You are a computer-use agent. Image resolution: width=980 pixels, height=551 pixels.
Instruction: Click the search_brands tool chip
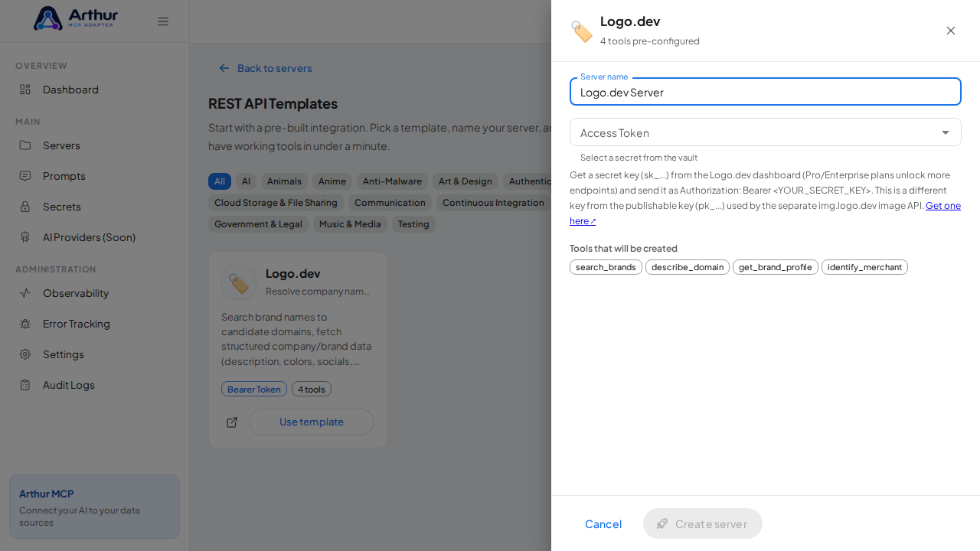click(x=606, y=267)
